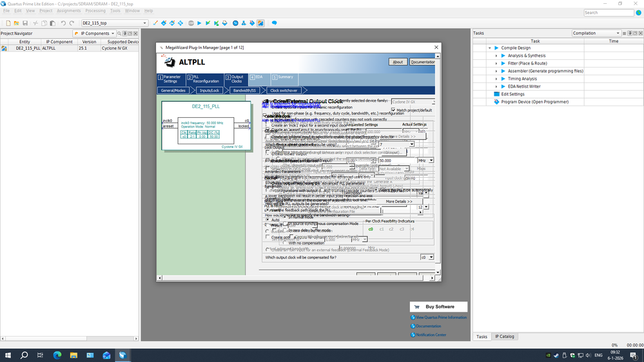
Task: Select With no compensation radio option
Action: 285,243
